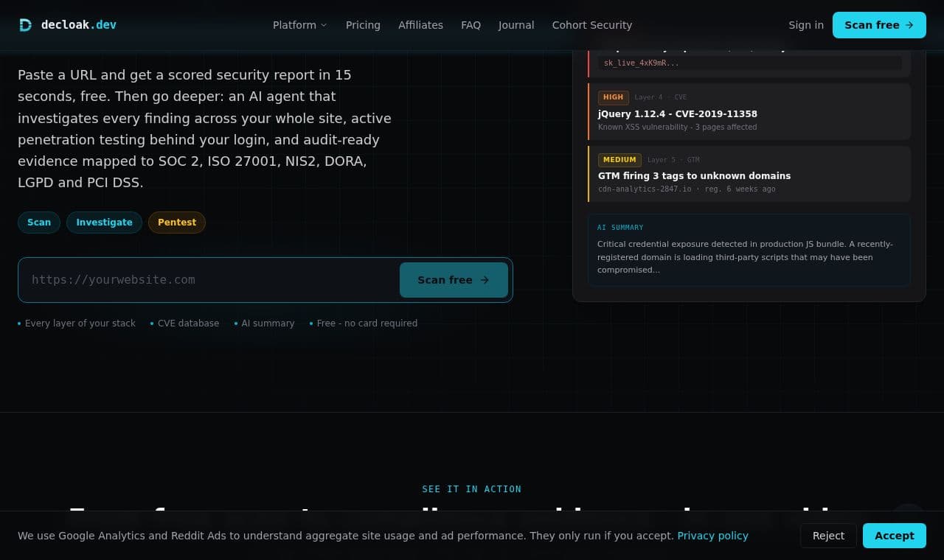Image resolution: width=944 pixels, height=560 pixels.
Task: Open the Pricing page
Action: 363,25
